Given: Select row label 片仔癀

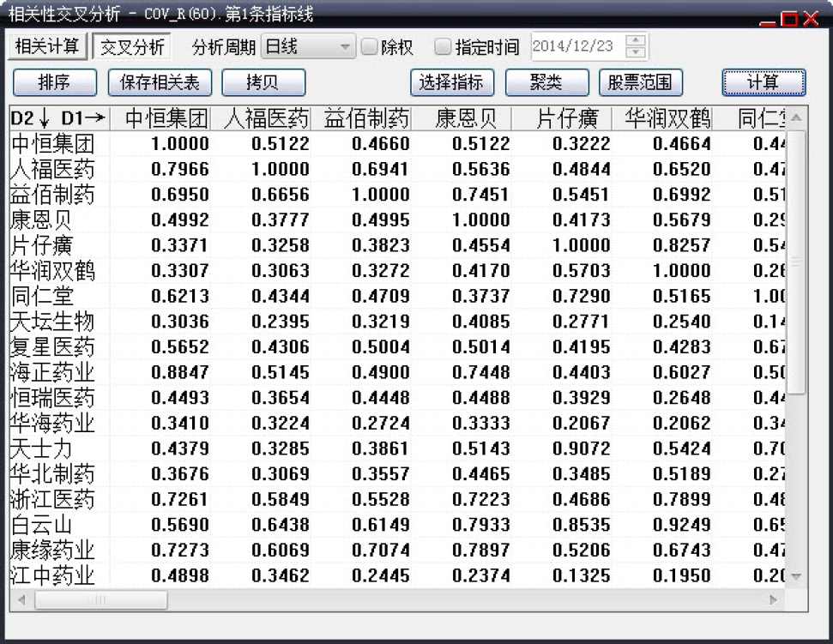Looking at the screenshot, I should coord(41,245).
